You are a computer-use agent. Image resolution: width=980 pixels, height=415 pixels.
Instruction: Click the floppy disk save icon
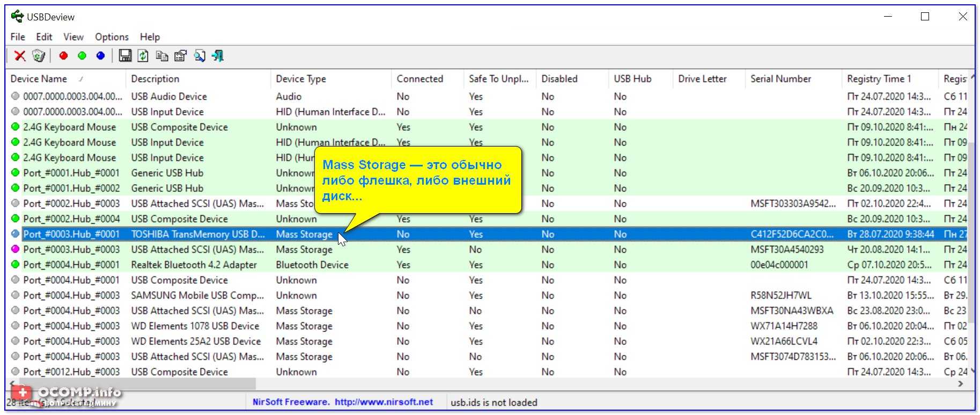pyautogui.click(x=125, y=56)
